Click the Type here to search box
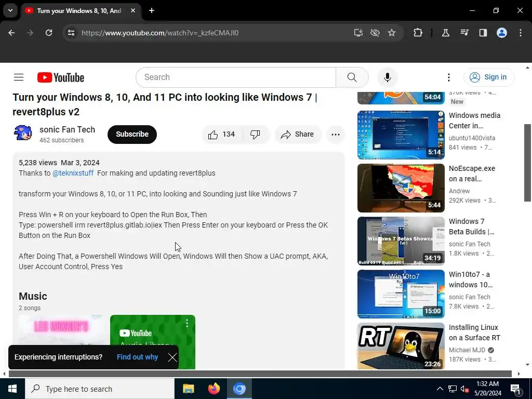Screen dimensions: 532x399 (x=99, y=389)
